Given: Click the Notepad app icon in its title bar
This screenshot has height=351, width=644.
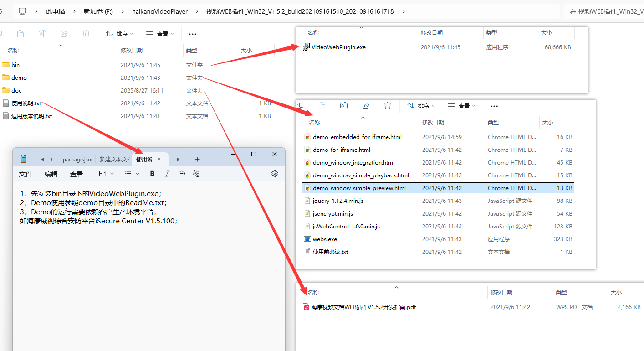Looking at the screenshot, I should pos(24,159).
